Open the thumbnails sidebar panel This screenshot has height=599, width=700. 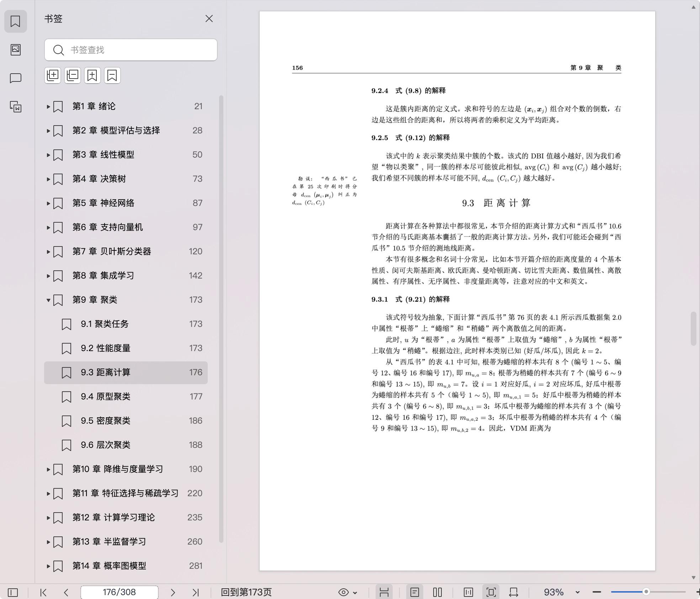click(x=15, y=49)
